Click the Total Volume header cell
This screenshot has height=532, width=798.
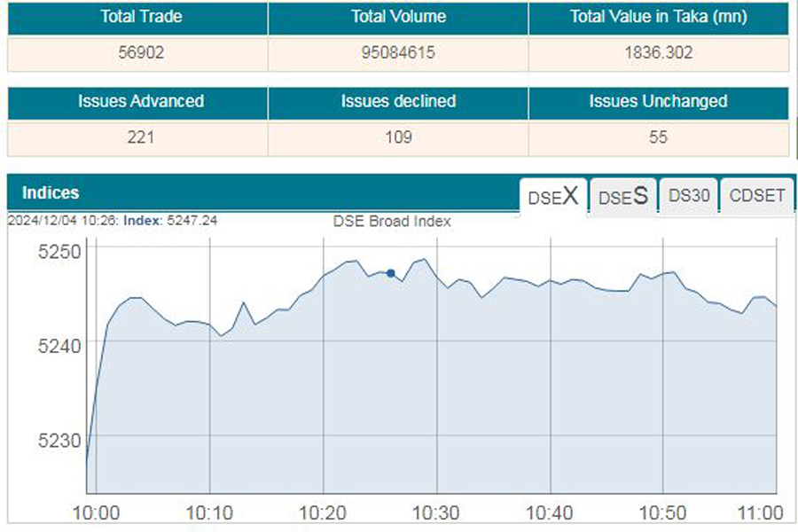(x=398, y=17)
